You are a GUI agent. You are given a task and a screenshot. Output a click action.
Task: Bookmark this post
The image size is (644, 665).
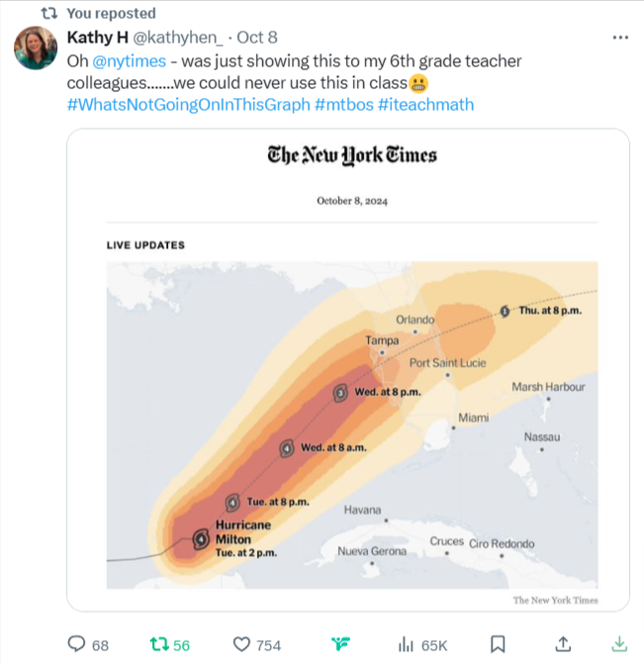[x=499, y=644]
